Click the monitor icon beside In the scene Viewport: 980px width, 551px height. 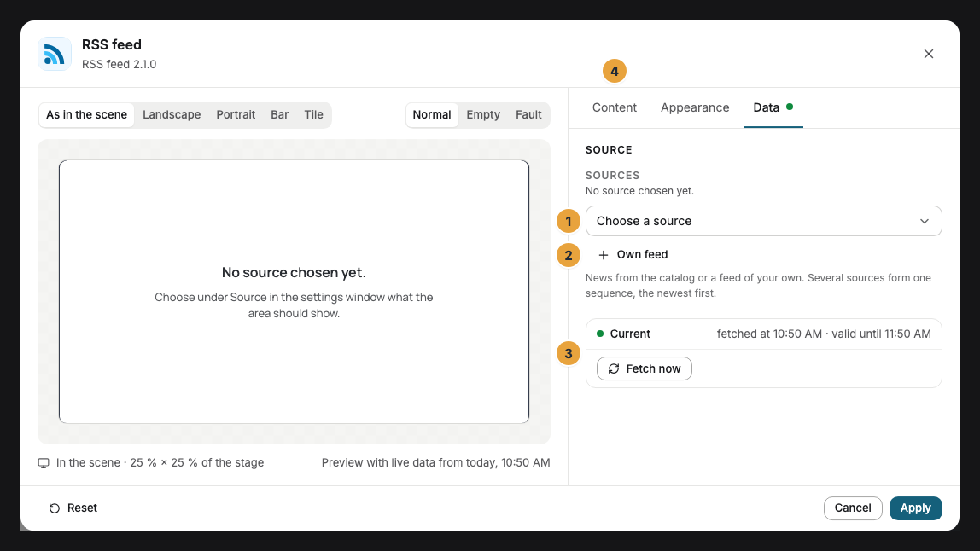[44, 463]
